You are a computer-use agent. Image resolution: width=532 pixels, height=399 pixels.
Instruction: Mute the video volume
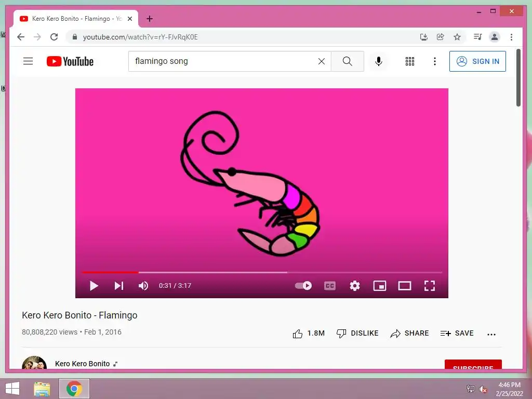[x=143, y=286]
